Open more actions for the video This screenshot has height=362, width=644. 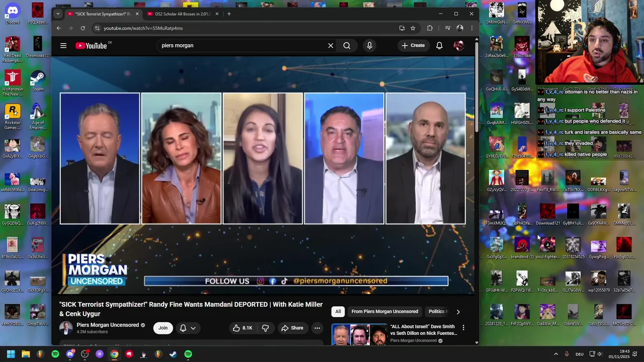[x=317, y=328]
